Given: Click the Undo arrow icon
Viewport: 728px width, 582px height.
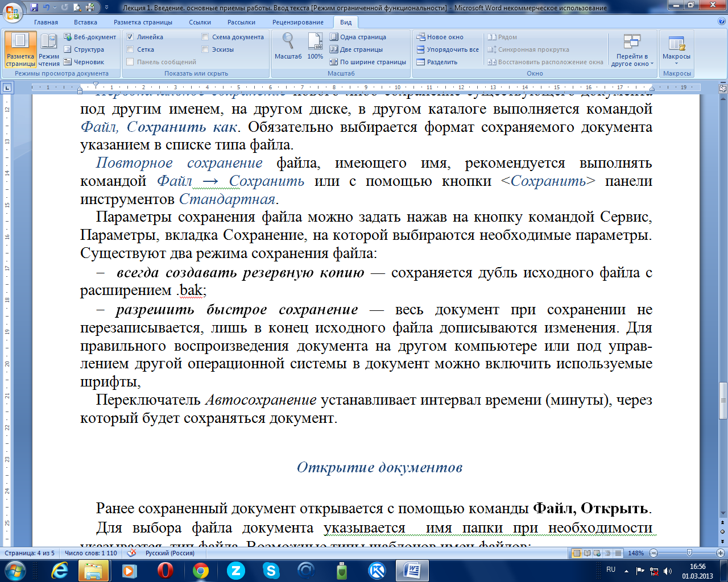Looking at the screenshot, I should pos(46,7).
